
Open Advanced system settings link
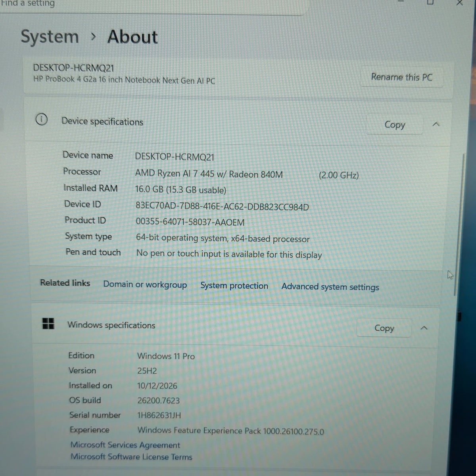(330, 287)
